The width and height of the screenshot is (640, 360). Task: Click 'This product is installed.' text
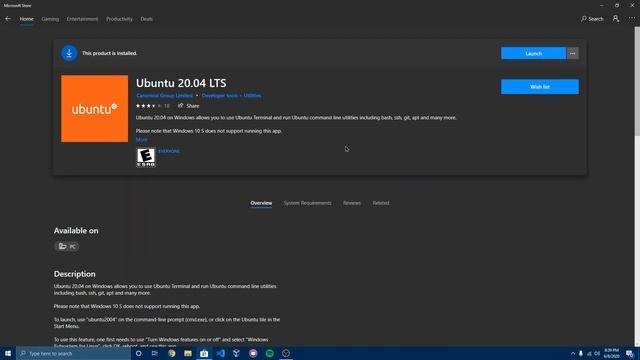(109, 53)
